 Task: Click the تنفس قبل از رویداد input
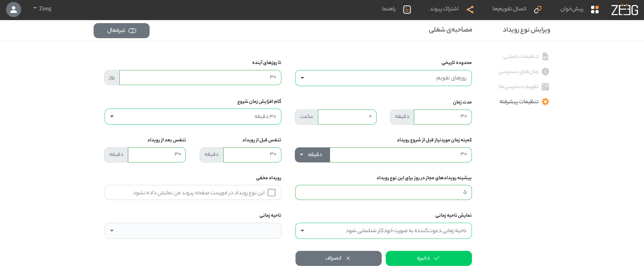coord(252,155)
